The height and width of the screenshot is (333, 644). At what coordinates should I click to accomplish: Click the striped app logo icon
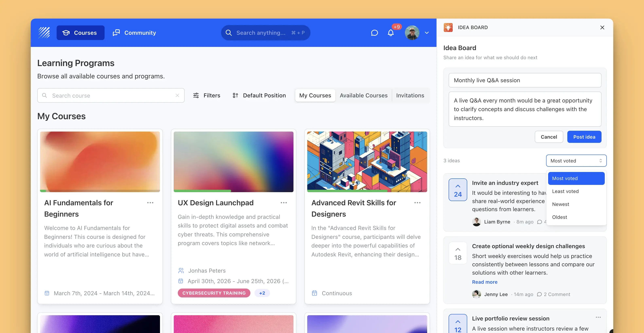point(44,33)
